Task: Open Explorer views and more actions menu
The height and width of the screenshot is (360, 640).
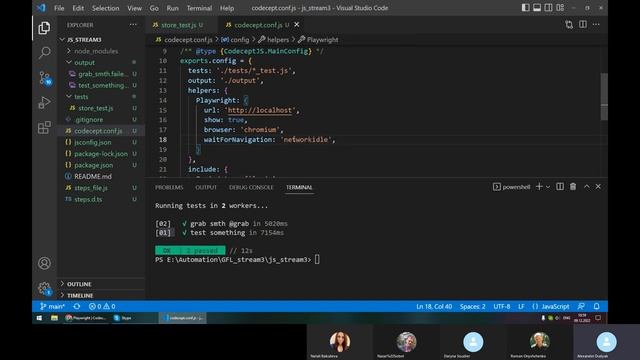Action: point(133,25)
